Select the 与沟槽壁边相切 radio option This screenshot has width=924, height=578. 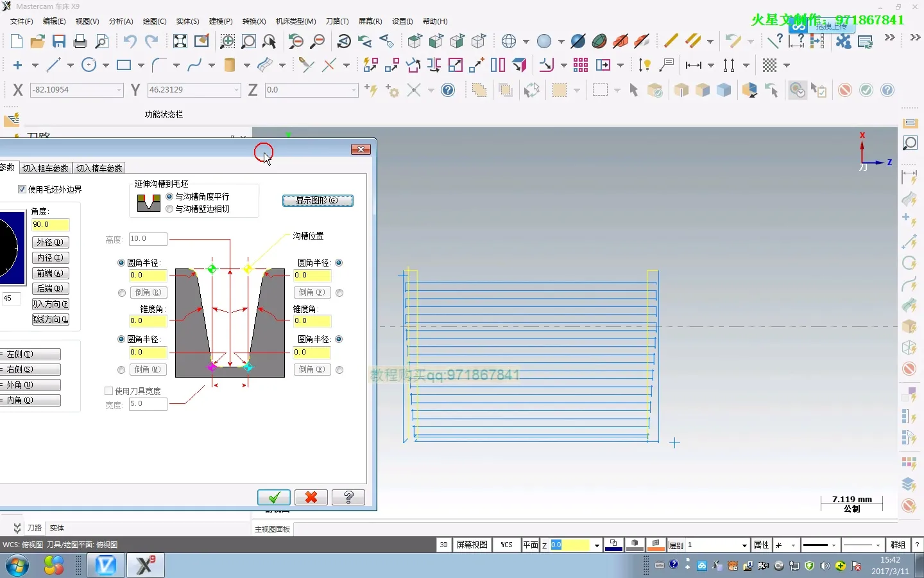[x=169, y=209]
